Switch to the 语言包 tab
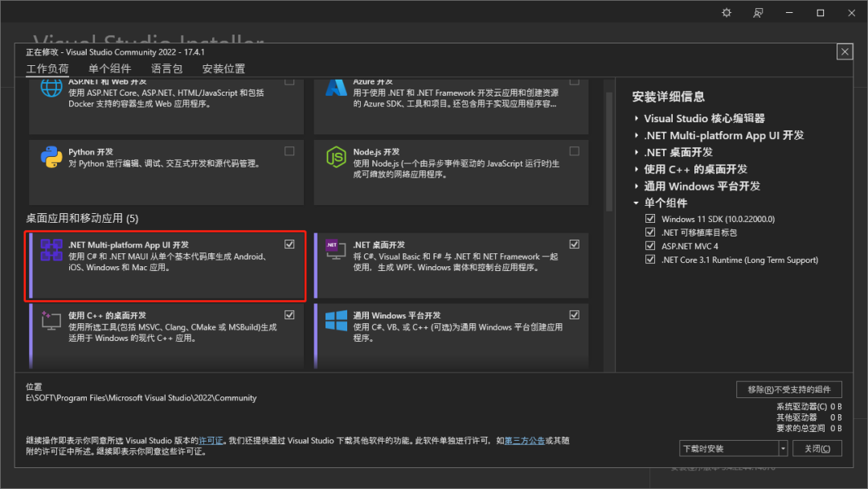 (x=166, y=68)
